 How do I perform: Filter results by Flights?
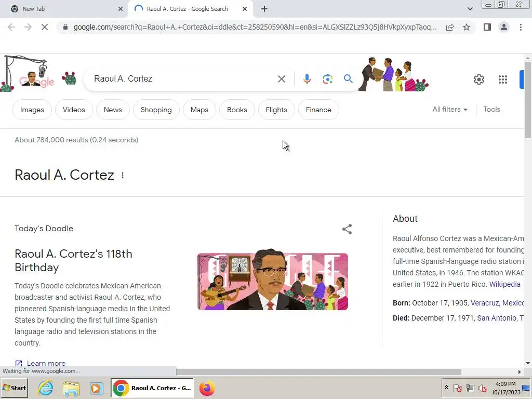[x=276, y=110]
